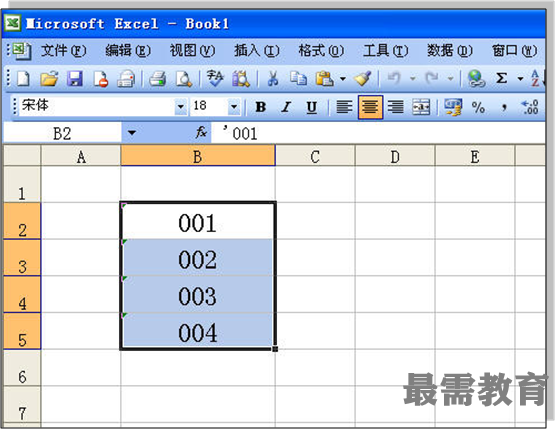Expand the font name dropdown
Image resolution: width=555 pixels, height=429 pixels.
tap(181, 107)
